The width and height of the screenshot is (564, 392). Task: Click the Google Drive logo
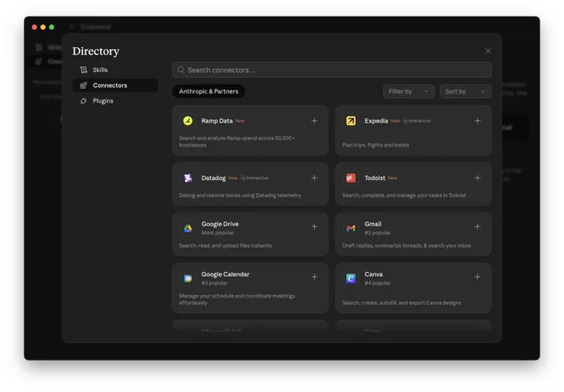[x=187, y=228]
